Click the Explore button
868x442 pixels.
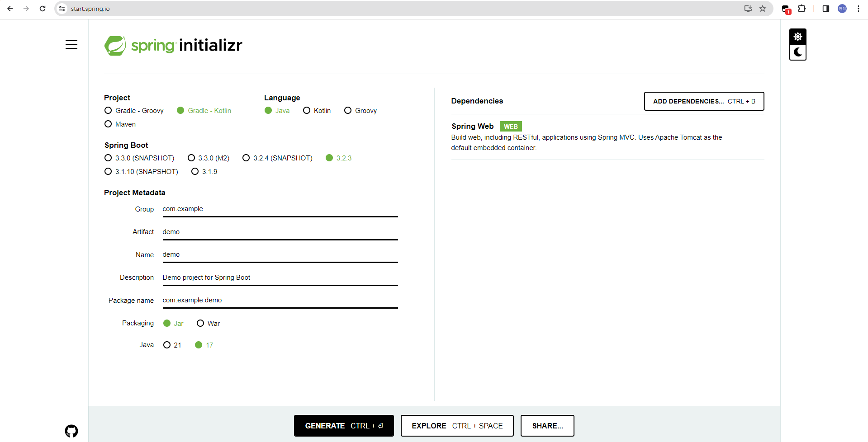pyautogui.click(x=457, y=426)
